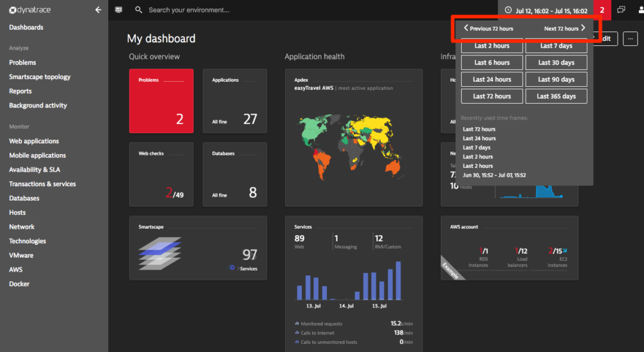Click Calls to Internet 138/min row
The height and width of the screenshot is (352, 644).
353,333
